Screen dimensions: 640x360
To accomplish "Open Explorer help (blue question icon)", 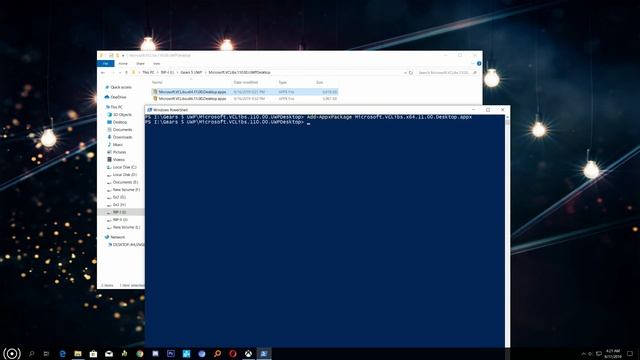I will click(479, 64).
